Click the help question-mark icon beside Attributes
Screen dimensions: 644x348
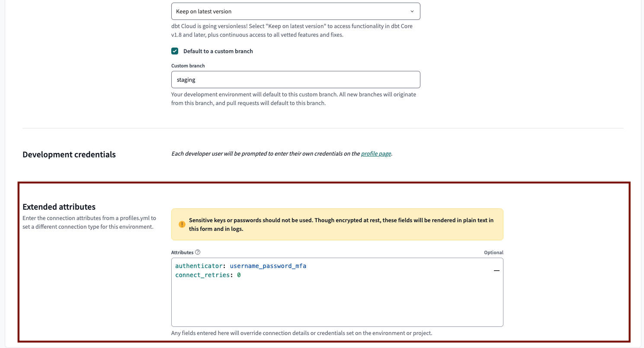click(198, 252)
